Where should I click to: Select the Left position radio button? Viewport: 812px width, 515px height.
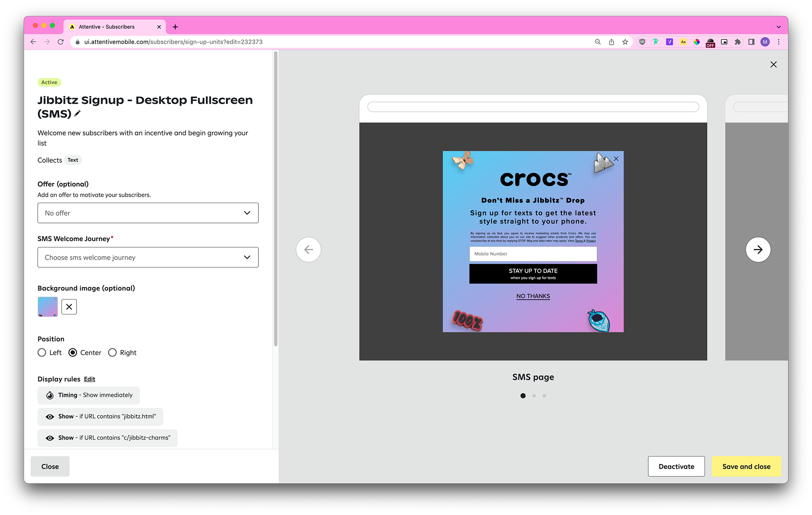42,353
